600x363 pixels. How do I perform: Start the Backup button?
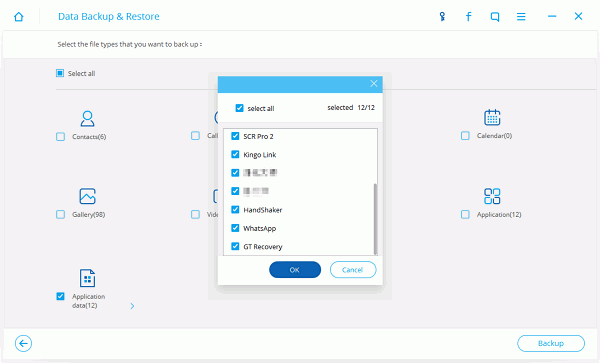click(x=551, y=343)
